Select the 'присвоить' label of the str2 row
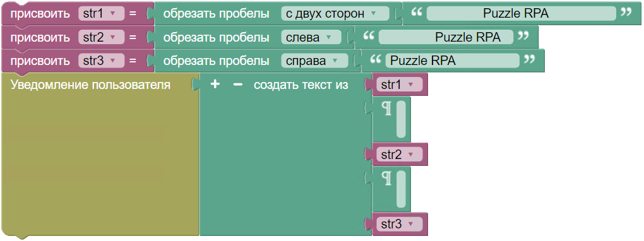The image size is (644, 241). (x=40, y=37)
